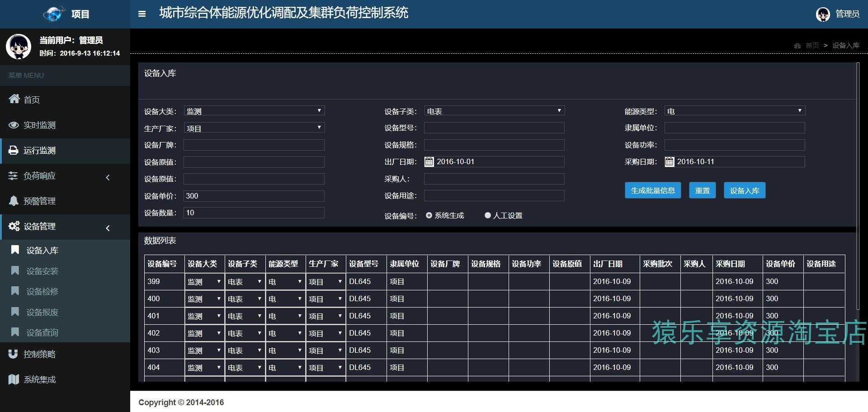Click the magnet icon beside 控制策略
Screen dimensions: 868x412
[x=13, y=354]
